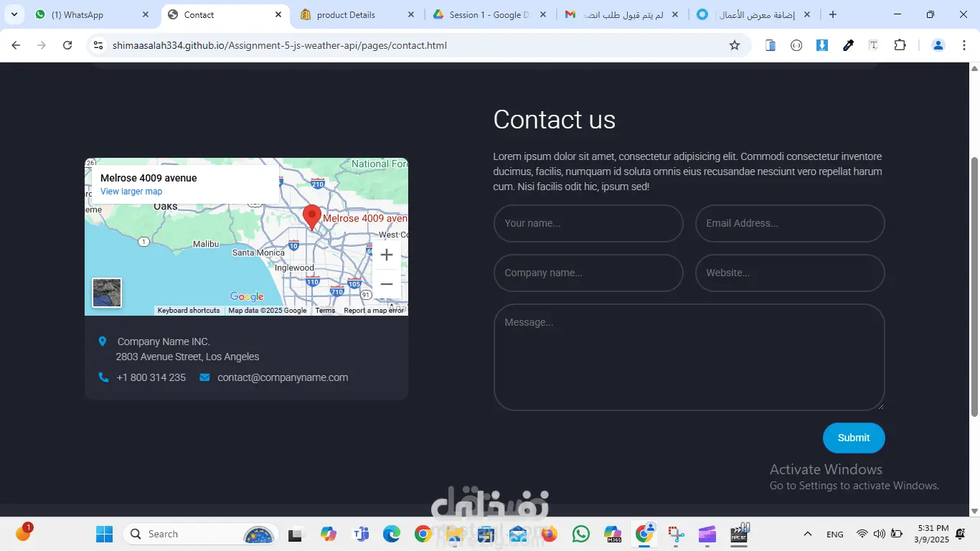Open the Chrome profile avatar
The width and height of the screenshot is (980, 551).
pyautogui.click(x=938, y=45)
